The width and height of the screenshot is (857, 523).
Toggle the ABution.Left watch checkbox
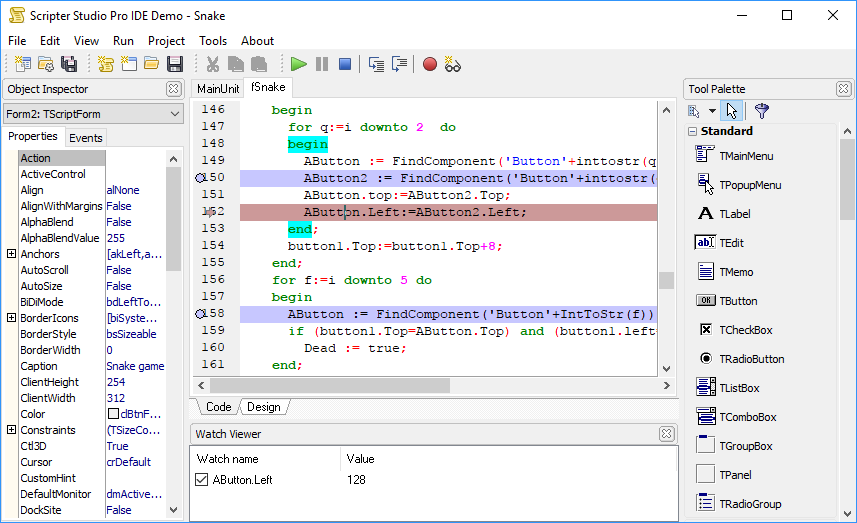(x=202, y=481)
